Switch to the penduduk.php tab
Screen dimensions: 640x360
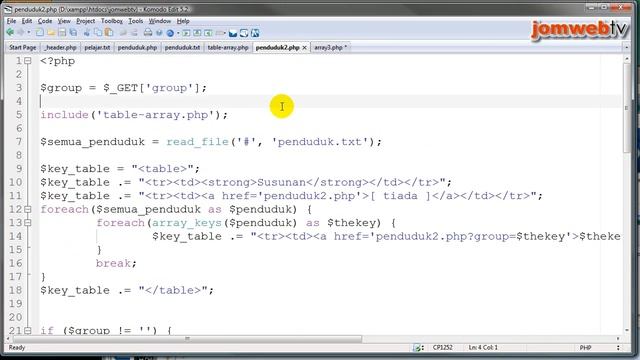click(x=137, y=47)
